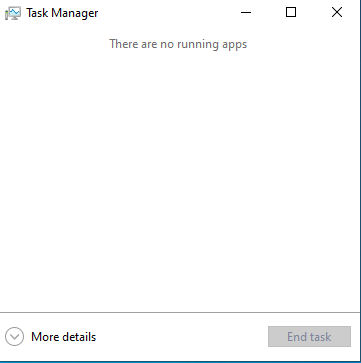361x363 pixels.
Task: Minimize the Task Manager window
Action: click(x=246, y=13)
